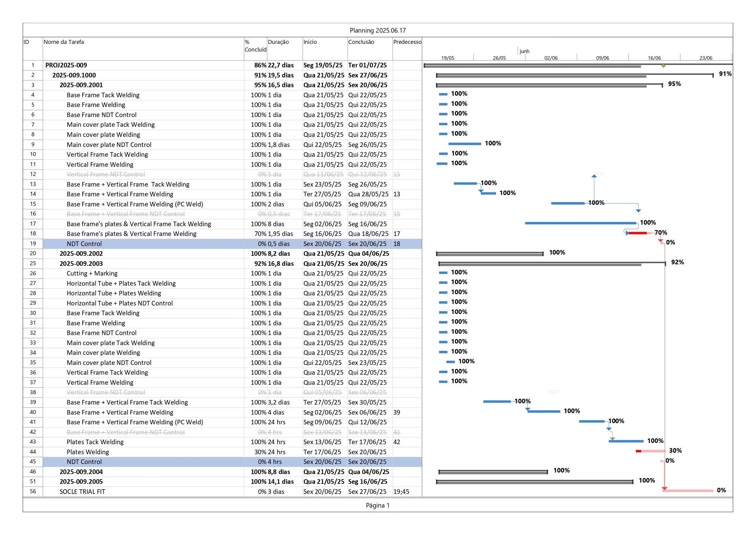Click the 'Duração' column header
756x535 pixels.
(278, 42)
